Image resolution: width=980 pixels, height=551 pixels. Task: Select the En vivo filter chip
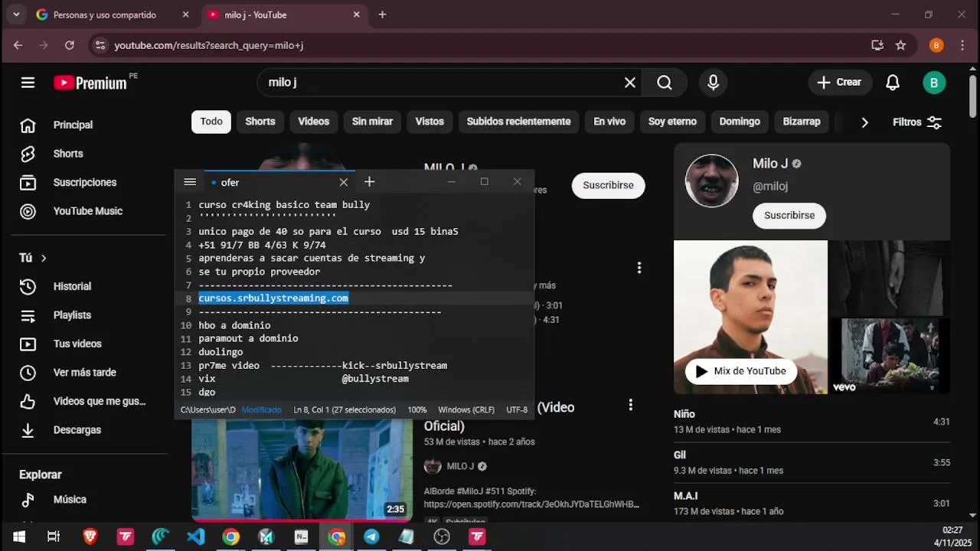click(609, 122)
